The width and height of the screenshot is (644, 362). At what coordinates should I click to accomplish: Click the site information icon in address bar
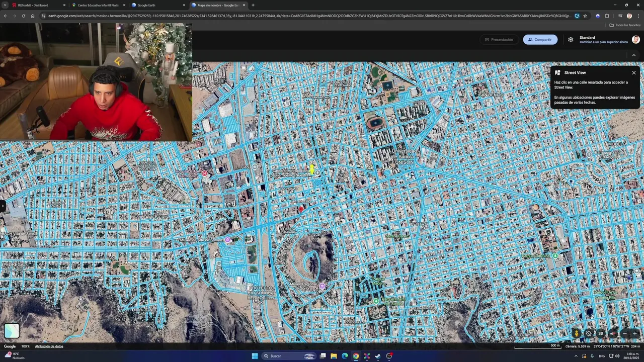pyautogui.click(x=44, y=16)
